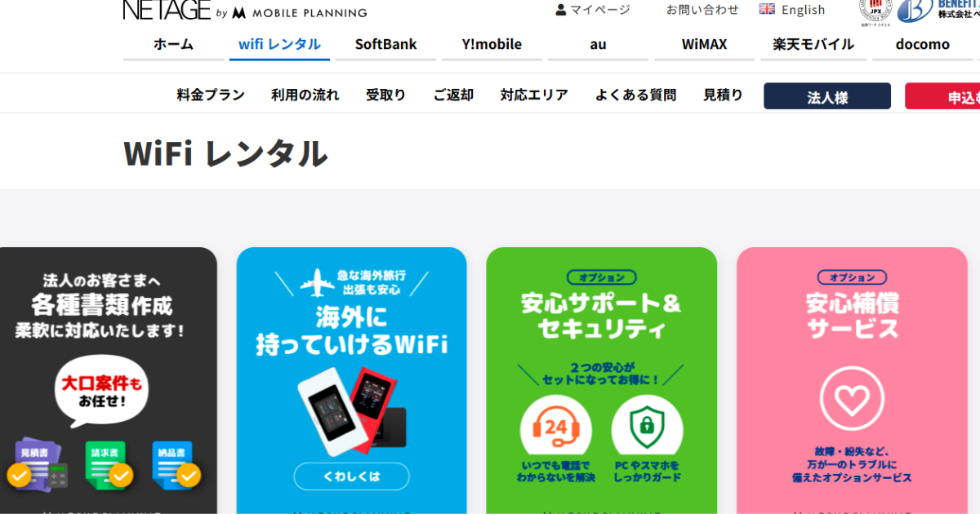Select the SoftBank tab
This screenshot has height=514, width=980.
point(385,45)
